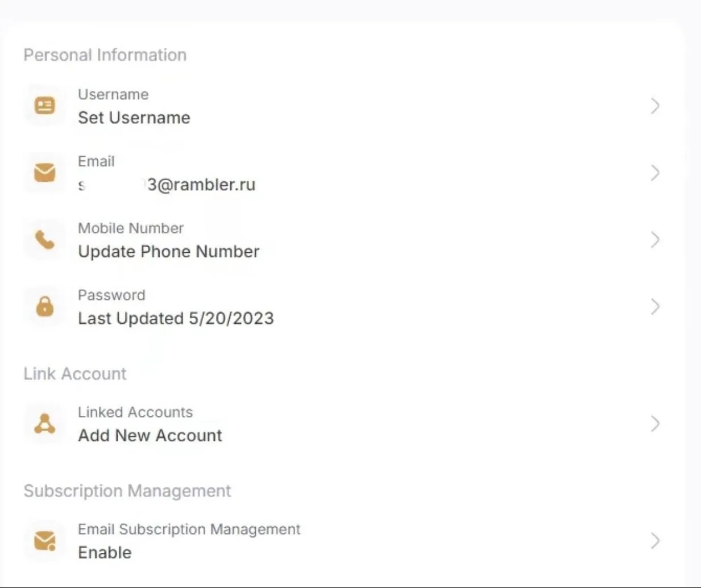Viewport: 701px width, 588px height.
Task: Open the rambler.ru email address entry
Action: [167, 185]
